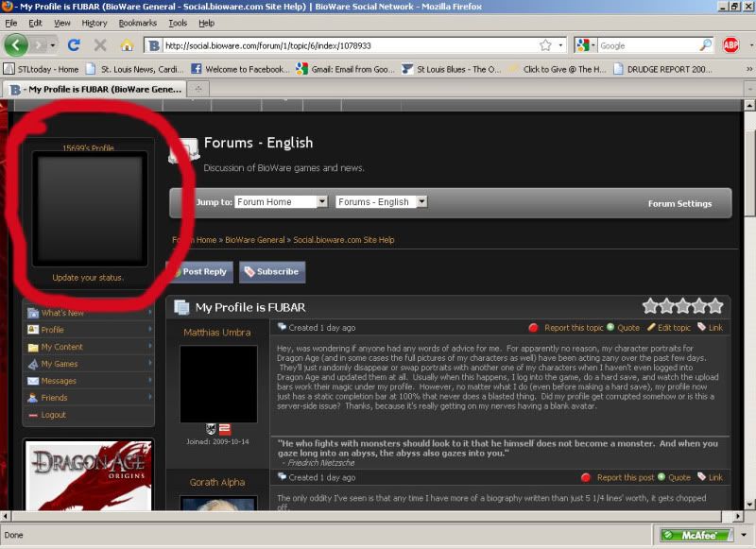The height and width of the screenshot is (549, 756).
Task: Bookmark page with the star icon
Action: (545, 44)
